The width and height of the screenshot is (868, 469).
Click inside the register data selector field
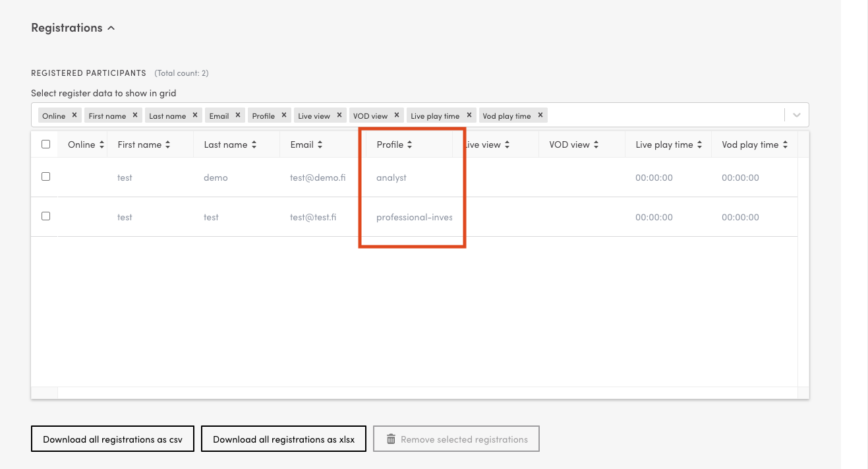coord(420,115)
